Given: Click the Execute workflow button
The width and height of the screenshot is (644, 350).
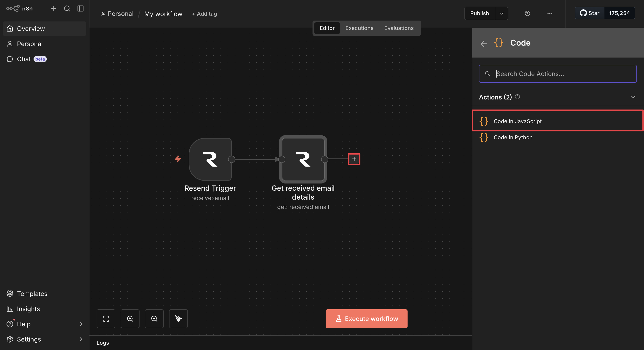Looking at the screenshot, I should pyautogui.click(x=366, y=318).
